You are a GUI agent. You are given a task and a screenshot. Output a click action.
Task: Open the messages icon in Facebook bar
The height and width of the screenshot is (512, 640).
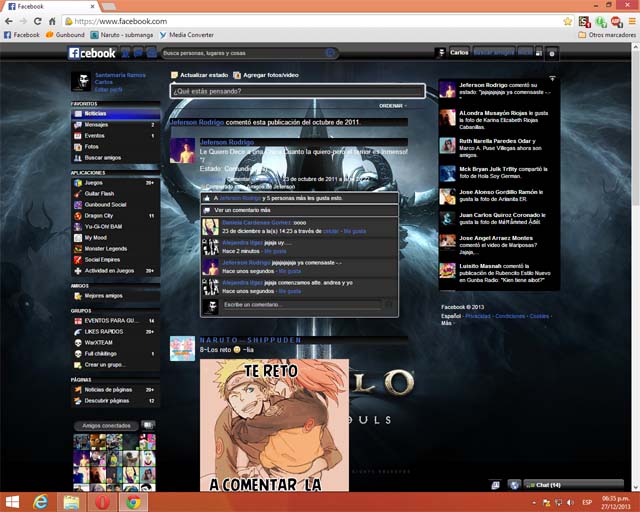pos(138,53)
